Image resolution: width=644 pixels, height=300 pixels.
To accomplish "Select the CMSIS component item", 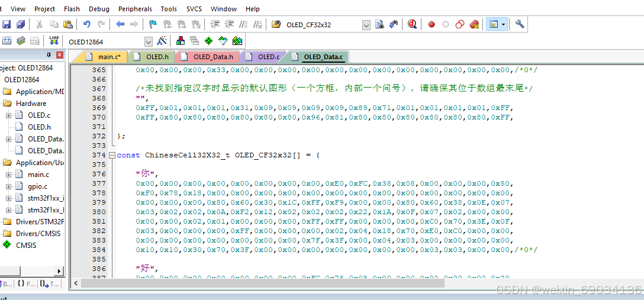I will 26,246.
